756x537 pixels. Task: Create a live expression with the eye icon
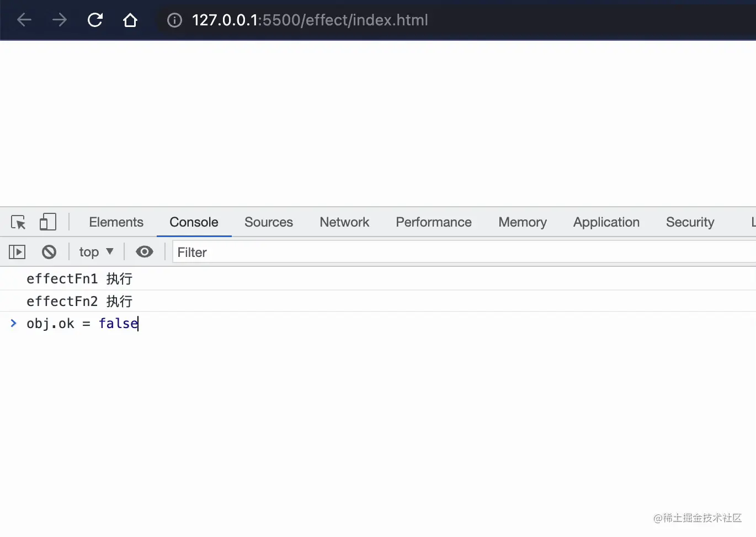145,252
